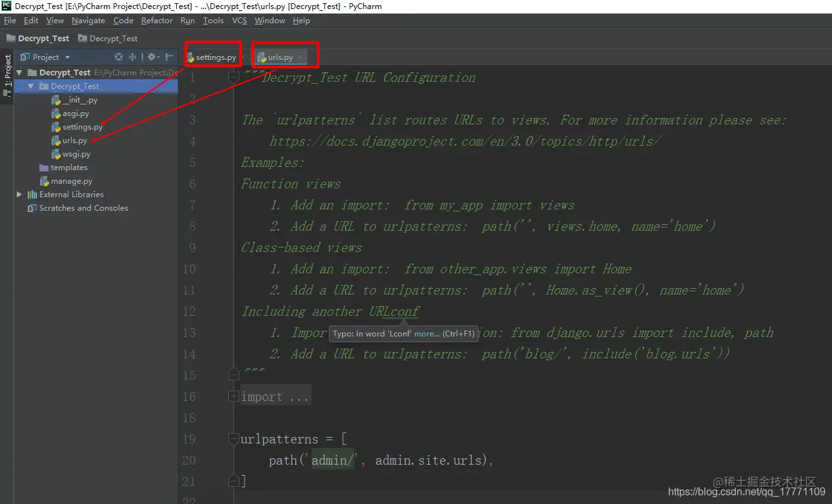Open the Run menu
Viewport: 832px width, 504px height.
[188, 21]
